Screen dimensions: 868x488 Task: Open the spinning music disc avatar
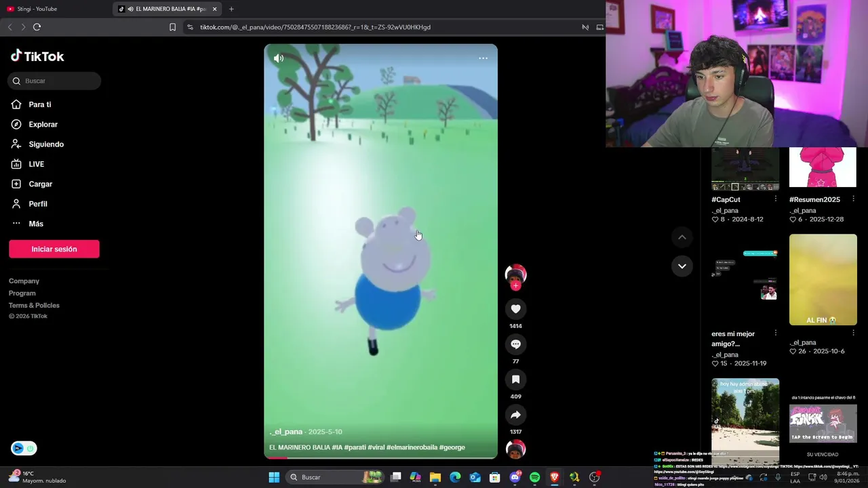(x=515, y=449)
